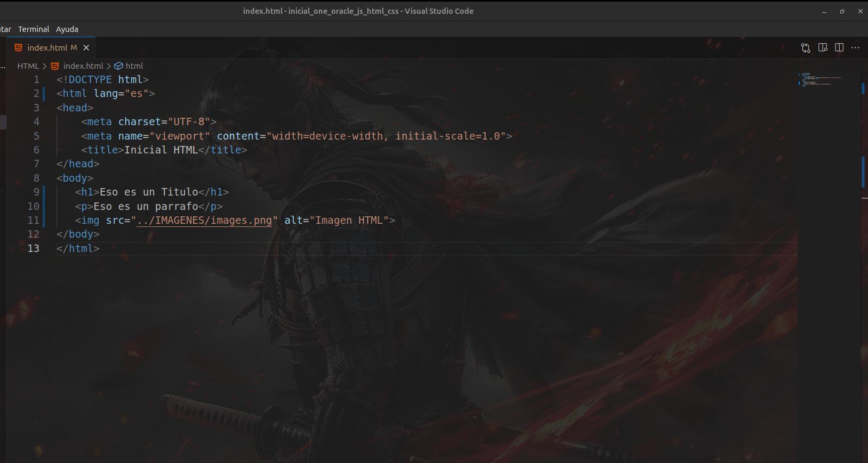Click the lang="es" attribute text
The width and height of the screenshot is (868, 463).
(121, 93)
